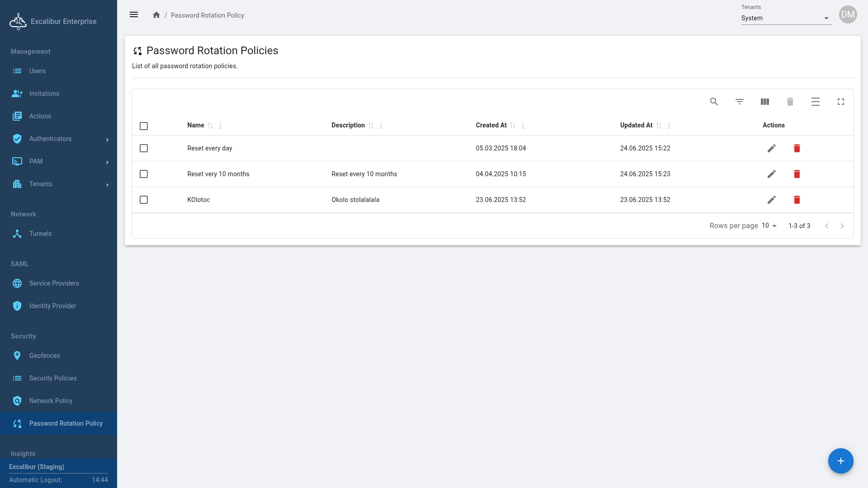Delete the 'KOlotoc' policy
868x488 pixels.
797,200
